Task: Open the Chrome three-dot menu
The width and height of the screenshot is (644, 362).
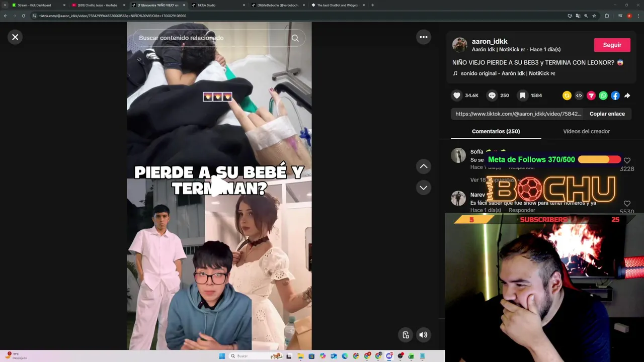Action: point(638,16)
